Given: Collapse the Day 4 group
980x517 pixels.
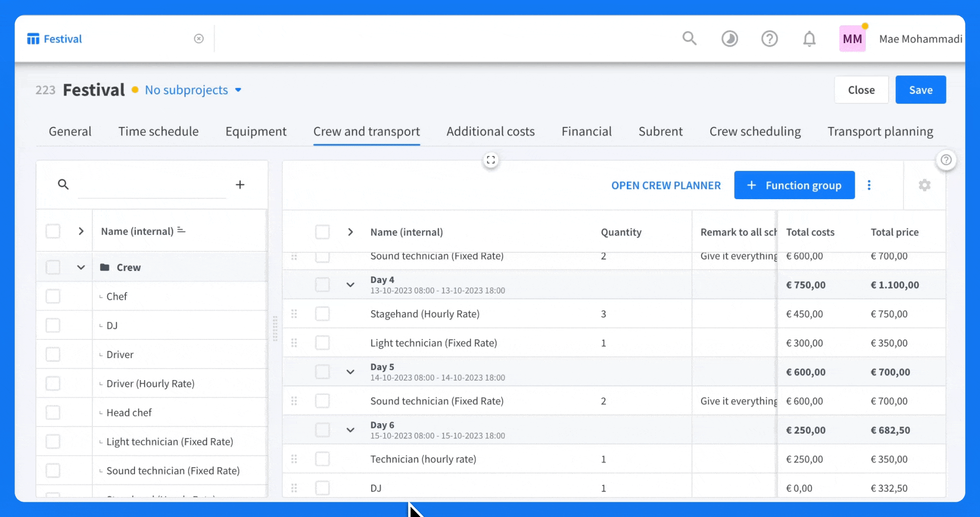Looking at the screenshot, I should (350, 285).
